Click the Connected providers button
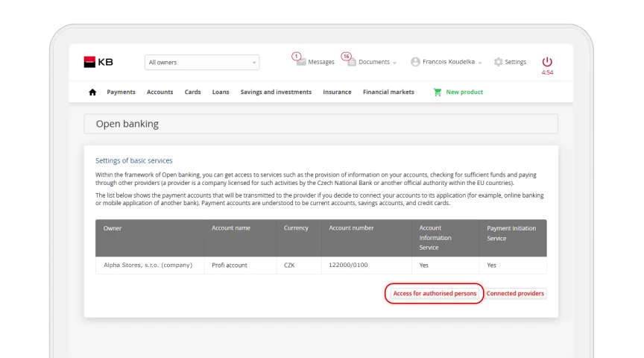This screenshot has width=644, height=358. pos(515,293)
